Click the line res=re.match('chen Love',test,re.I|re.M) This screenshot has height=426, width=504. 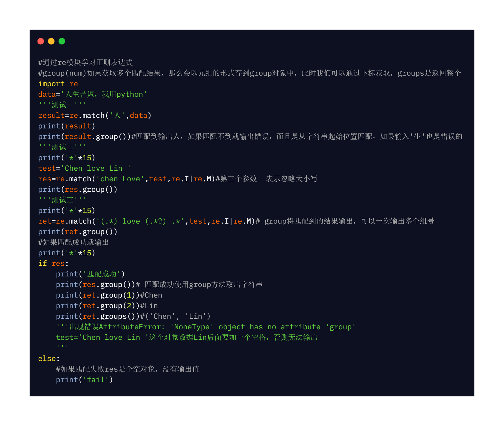coord(178,179)
